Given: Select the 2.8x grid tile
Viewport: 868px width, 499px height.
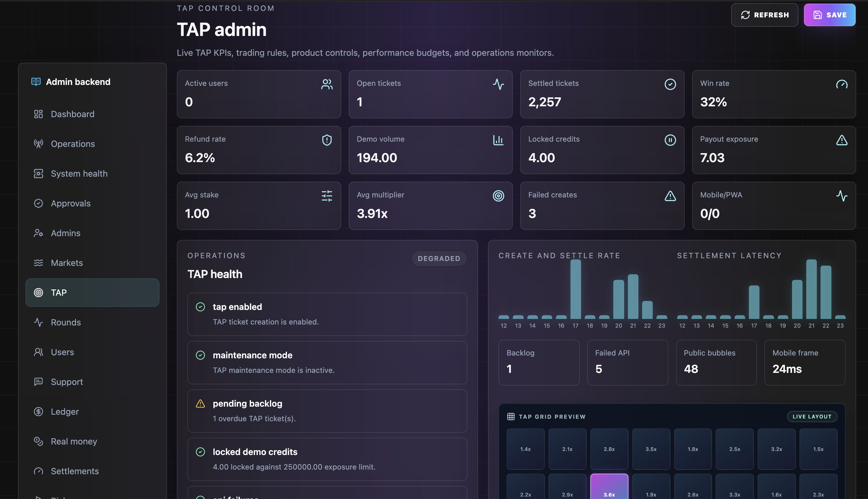Looking at the screenshot, I should click(609, 449).
